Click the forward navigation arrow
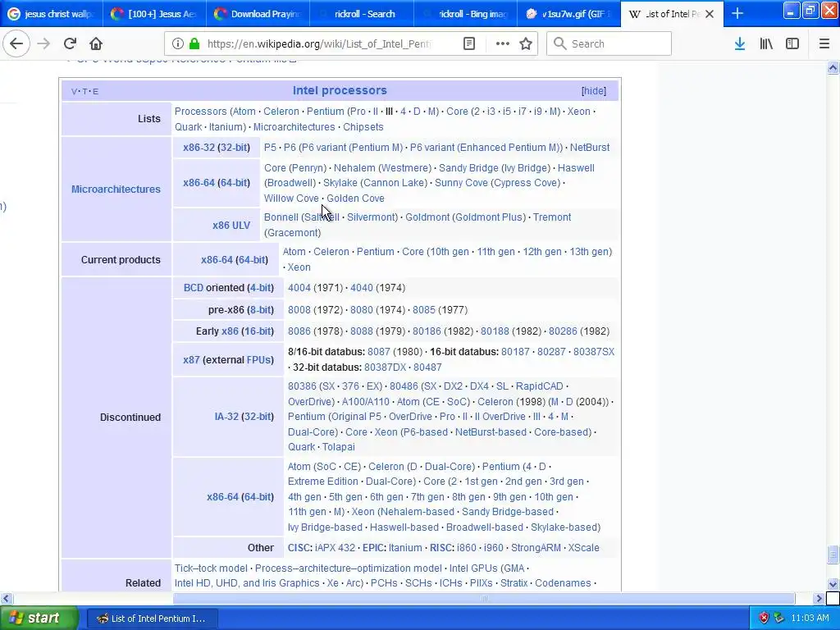This screenshot has height=630, width=840. click(x=43, y=43)
